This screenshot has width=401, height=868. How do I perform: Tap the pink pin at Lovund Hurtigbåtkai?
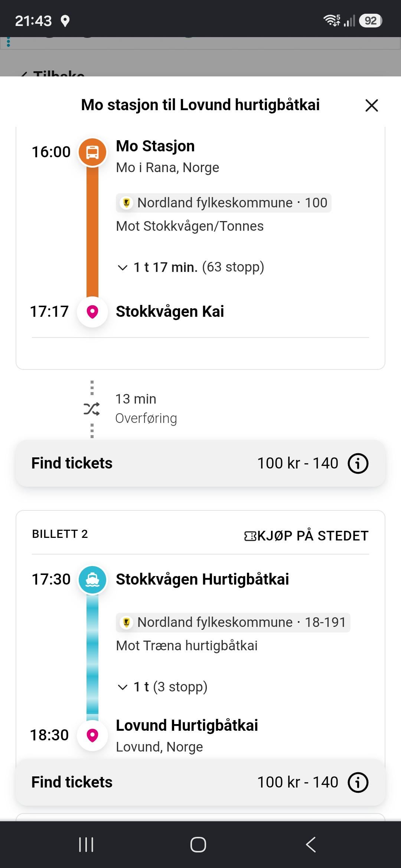[92, 735]
